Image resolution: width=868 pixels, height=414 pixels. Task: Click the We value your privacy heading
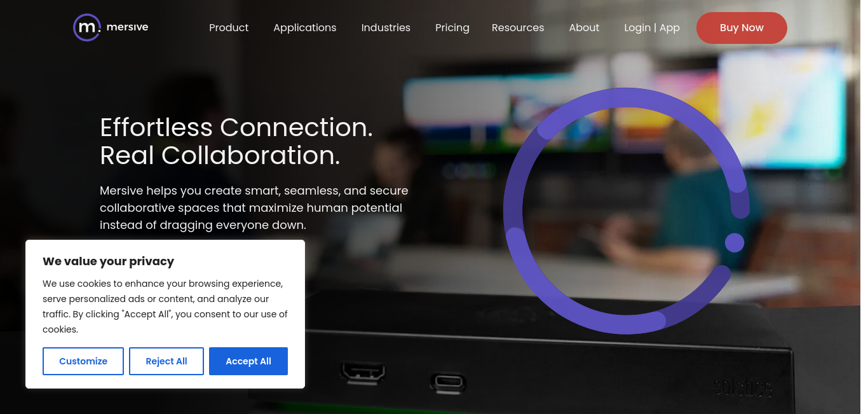tap(108, 261)
